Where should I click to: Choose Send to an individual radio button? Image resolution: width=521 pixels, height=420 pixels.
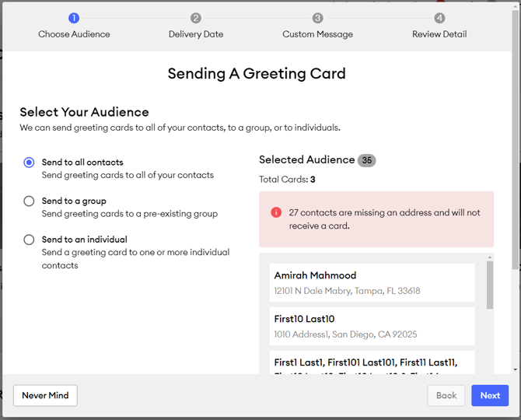(29, 240)
